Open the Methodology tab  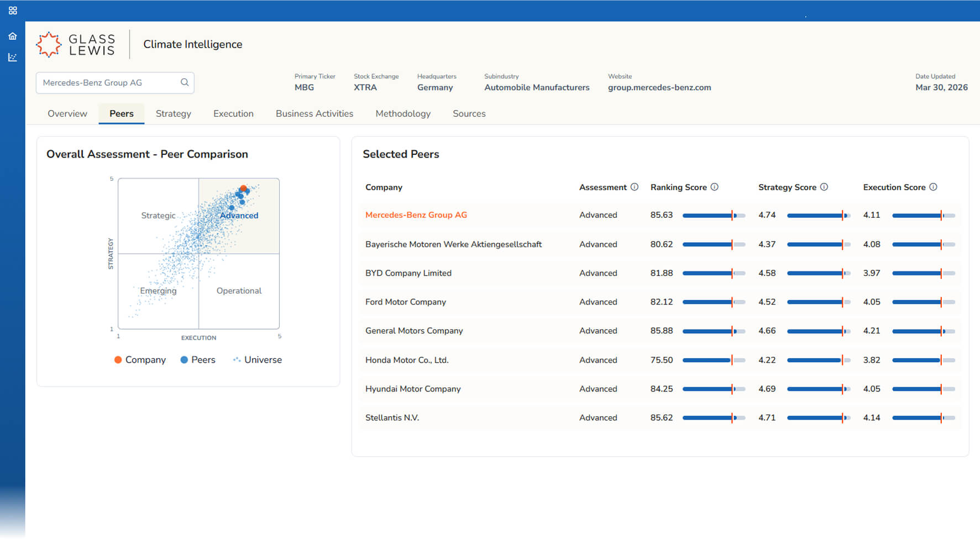point(403,113)
